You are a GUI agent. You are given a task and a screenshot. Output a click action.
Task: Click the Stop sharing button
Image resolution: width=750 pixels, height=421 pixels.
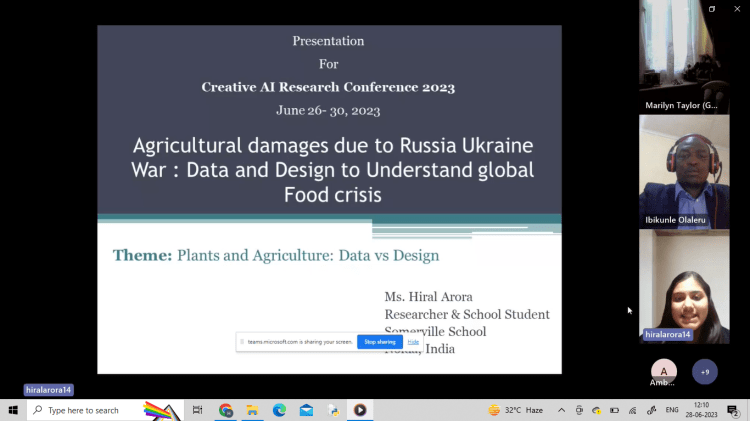379,342
